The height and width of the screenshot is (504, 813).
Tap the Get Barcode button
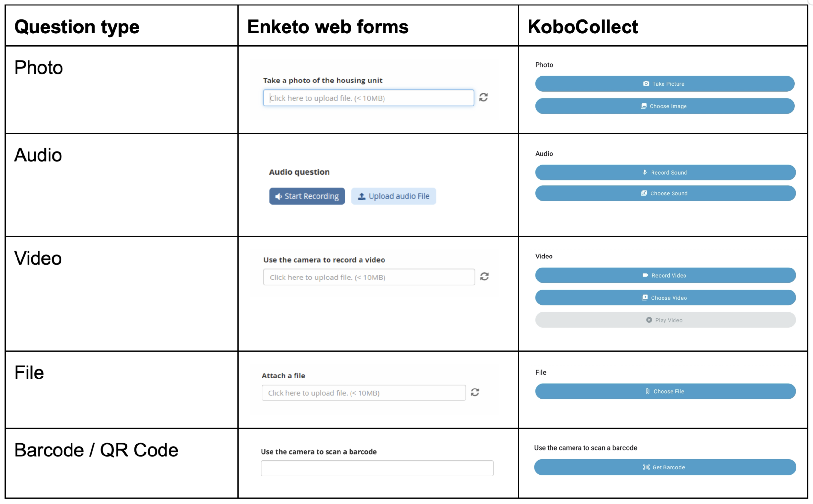[x=665, y=467]
